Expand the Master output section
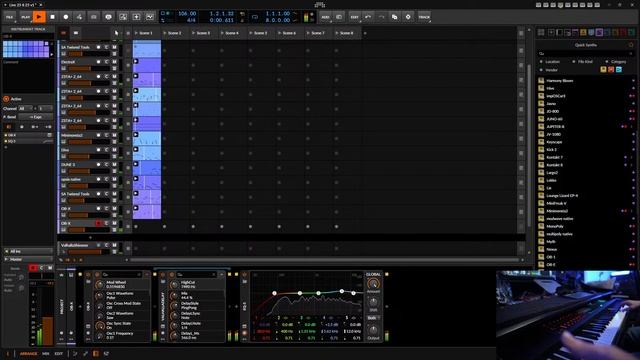The height and width of the screenshot is (360, 640). point(28,259)
